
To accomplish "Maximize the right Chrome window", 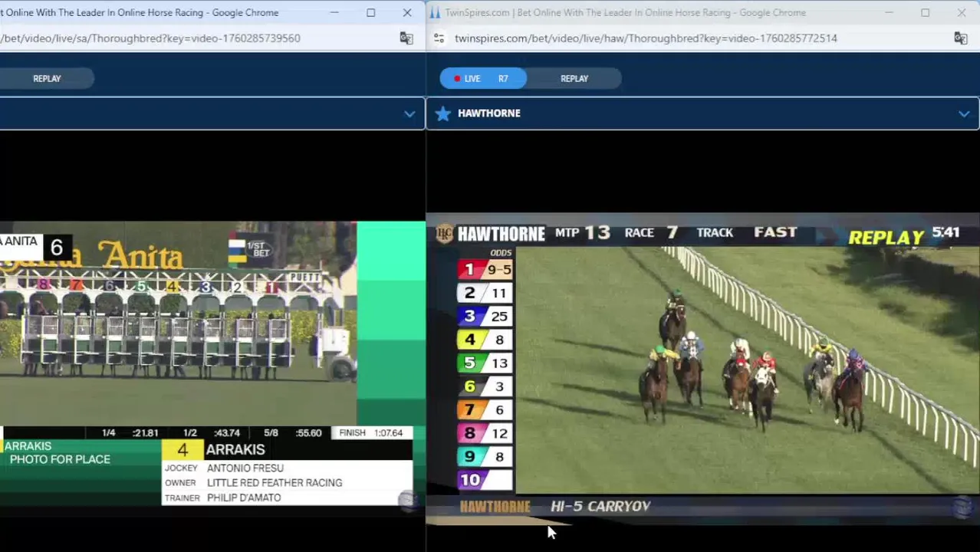I will [x=925, y=12].
